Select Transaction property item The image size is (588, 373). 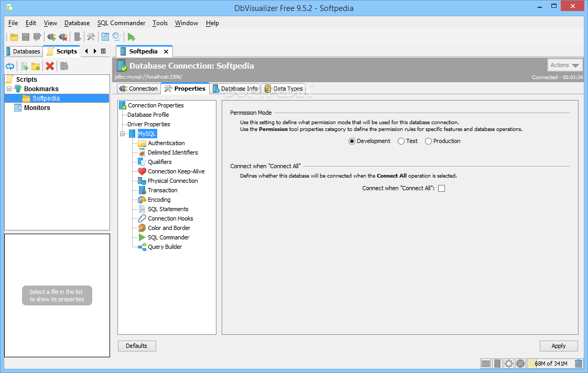coord(158,191)
